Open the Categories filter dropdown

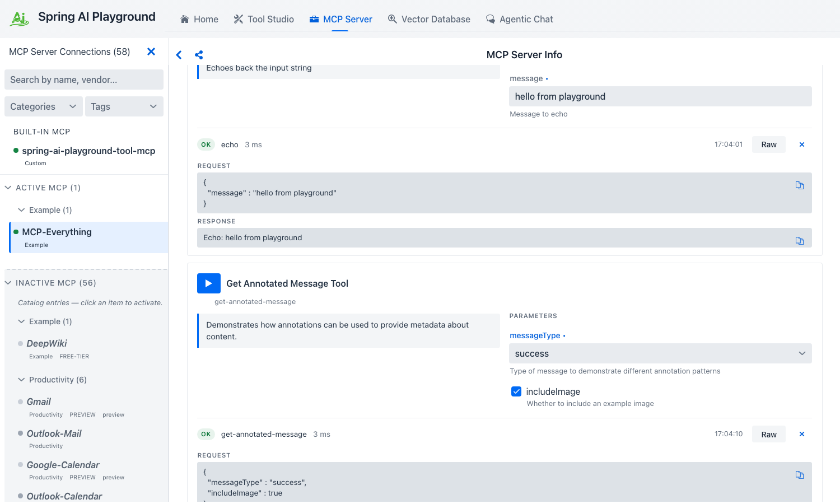(x=44, y=106)
